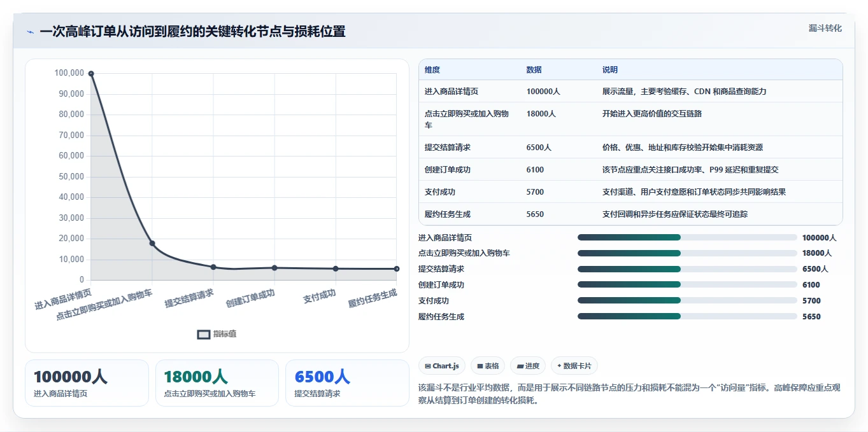Screen dimensions: 868x432
Task: Click the 支付成功 table row label
Action: coord(440,192)
